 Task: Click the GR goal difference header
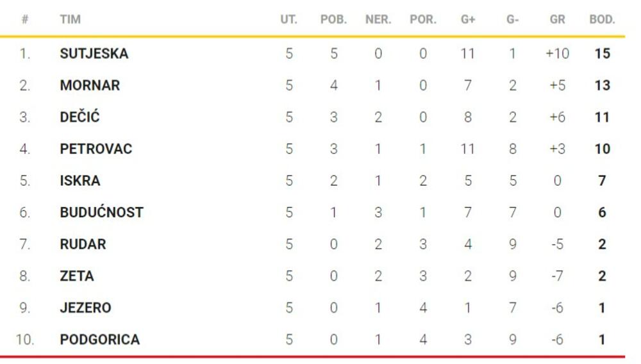point(557,19)
